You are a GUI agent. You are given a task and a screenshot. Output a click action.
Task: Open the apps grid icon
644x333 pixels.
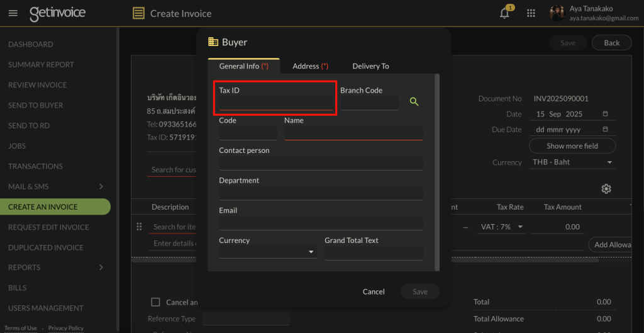coord(531,13)
